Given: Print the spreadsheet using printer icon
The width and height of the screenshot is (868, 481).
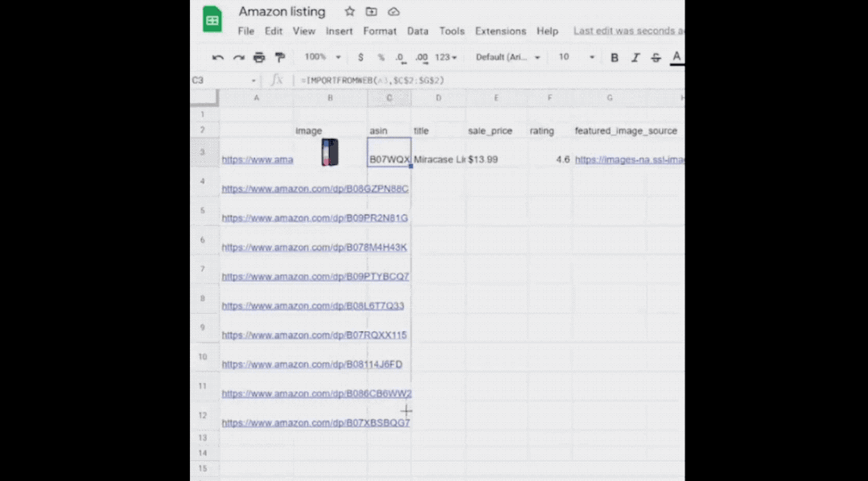Looking at the screenshot, I should (259, 58).
